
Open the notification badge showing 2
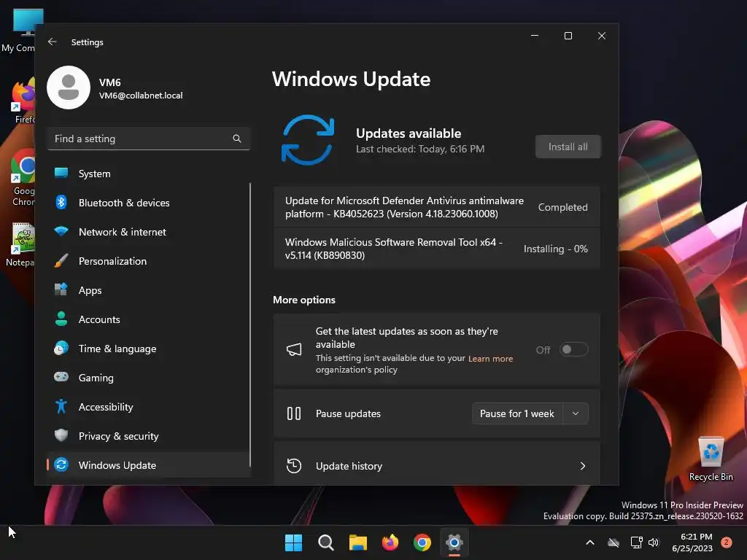(727, 542)
